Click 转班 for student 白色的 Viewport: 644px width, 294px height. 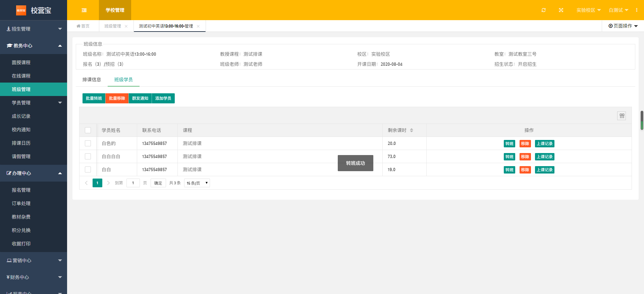509,144
